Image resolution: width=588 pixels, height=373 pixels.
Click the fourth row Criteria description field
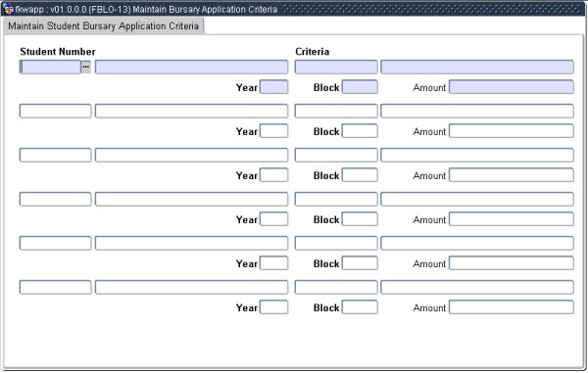(x=477, y=200)
